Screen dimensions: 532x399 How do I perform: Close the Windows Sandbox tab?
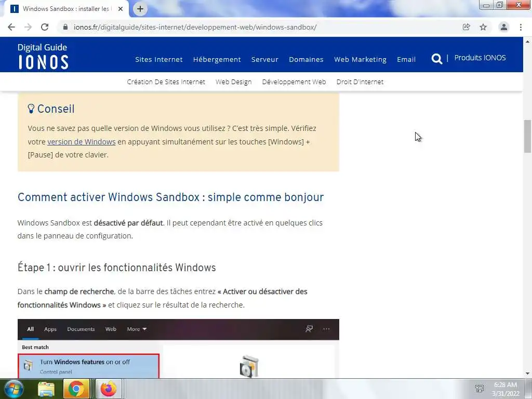click(121, 9)
